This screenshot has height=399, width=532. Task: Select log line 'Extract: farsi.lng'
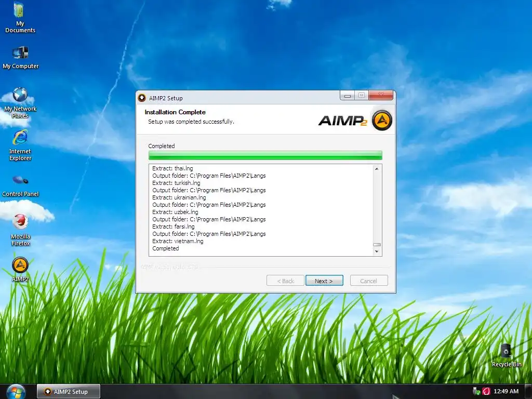(174, 227)
